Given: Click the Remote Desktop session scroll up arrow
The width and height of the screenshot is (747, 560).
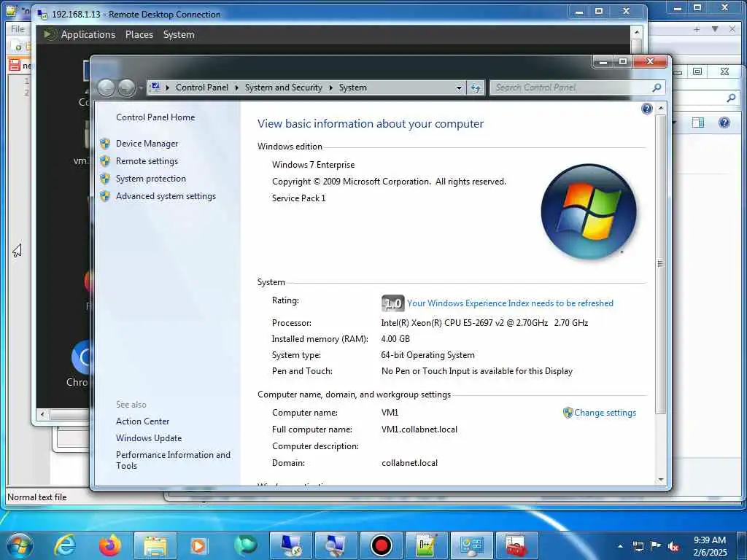Looking at the screenshot, I should tap(636, 32).
